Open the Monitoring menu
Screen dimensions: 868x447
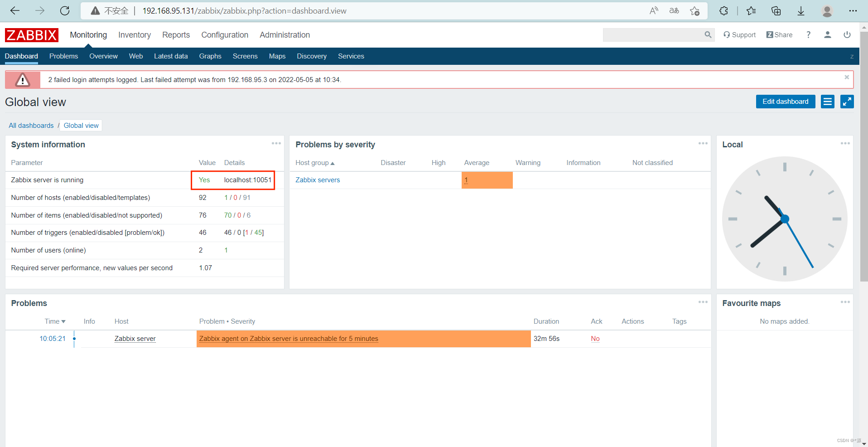pyautogui.click(x=88, y=35)
